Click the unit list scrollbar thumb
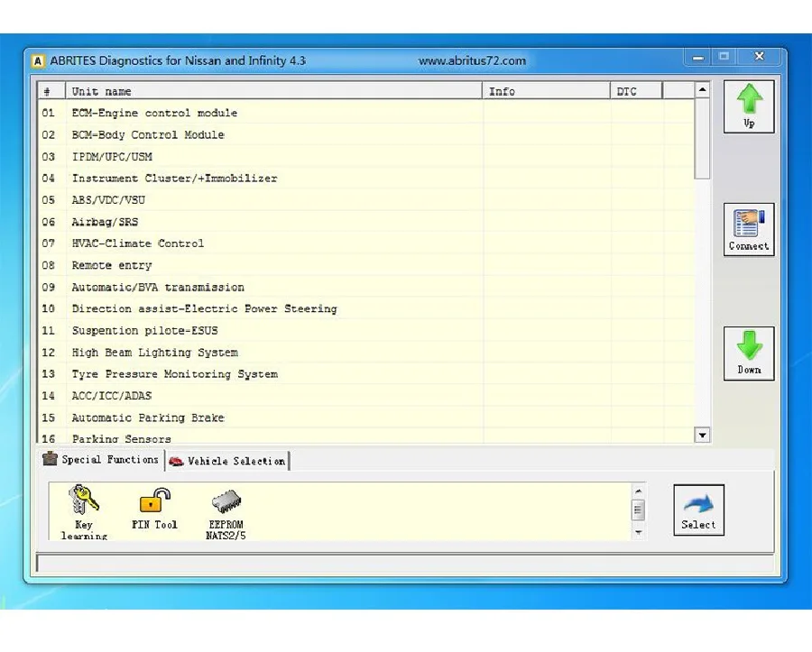The height and width of the screenshot is (652, 812). 702,139
